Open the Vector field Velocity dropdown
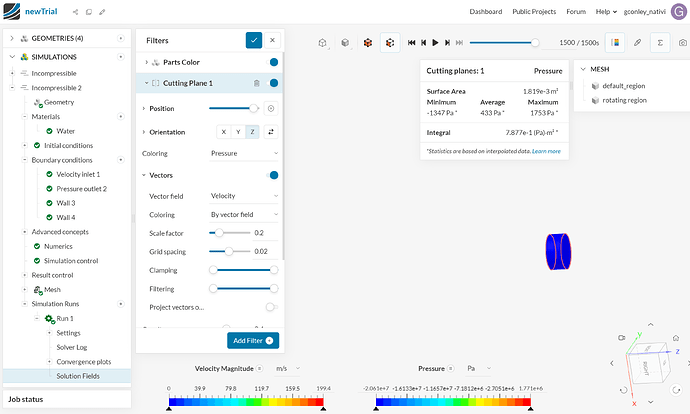The height and width of the screenshot is (414, 690). (244, 196)
